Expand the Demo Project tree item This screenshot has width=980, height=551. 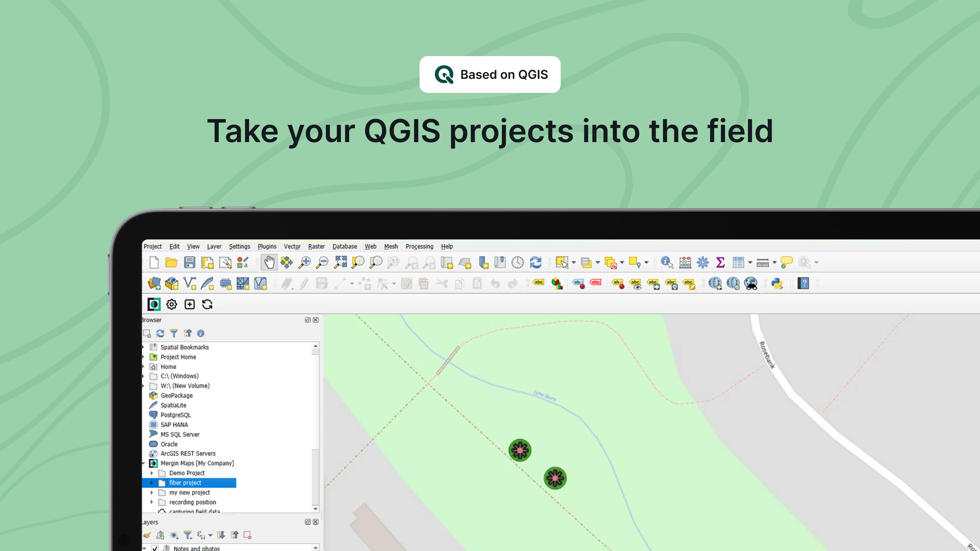click(x=151, y=472)
